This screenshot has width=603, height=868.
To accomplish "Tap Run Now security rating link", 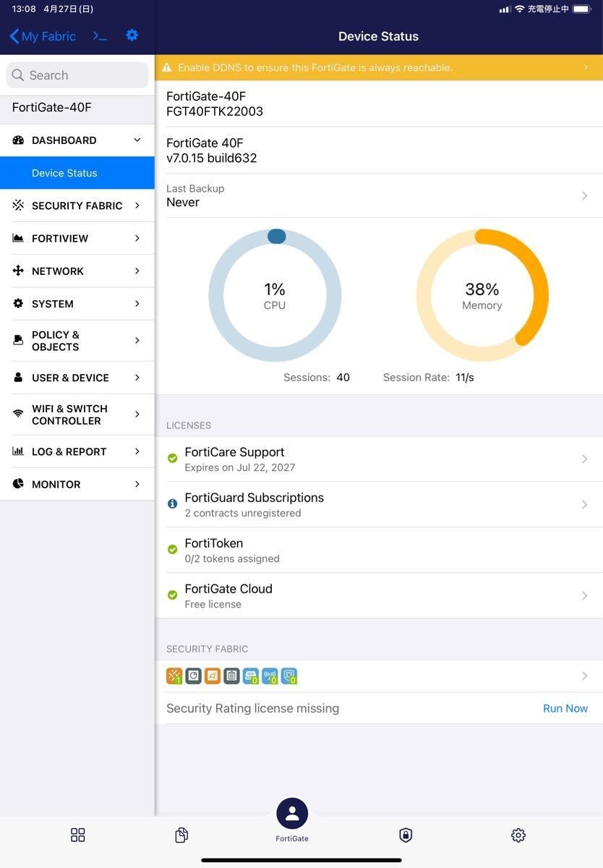I will [x=565, y=708].
